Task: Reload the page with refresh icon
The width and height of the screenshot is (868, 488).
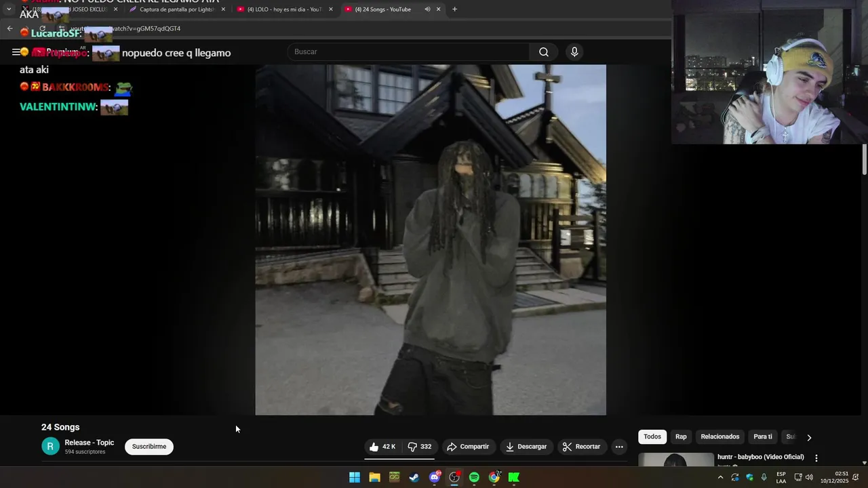Action: pyautogui.click(x=42, y=28)
